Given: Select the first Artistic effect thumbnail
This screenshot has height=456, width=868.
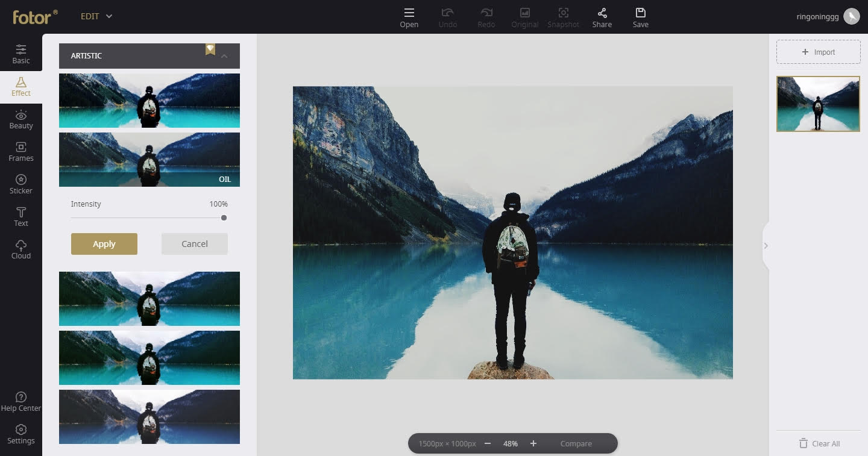Looking at the screenshot, I should [x=149, y=101].
